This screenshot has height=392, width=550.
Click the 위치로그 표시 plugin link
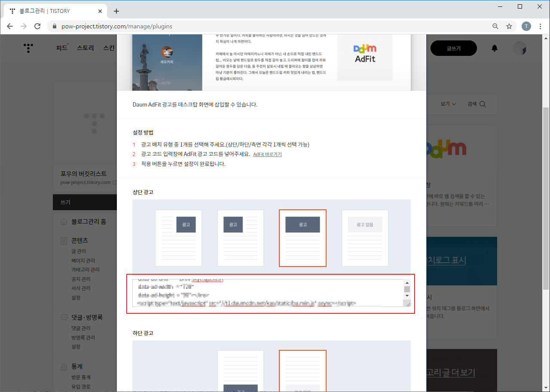click(x=447, y=260)
